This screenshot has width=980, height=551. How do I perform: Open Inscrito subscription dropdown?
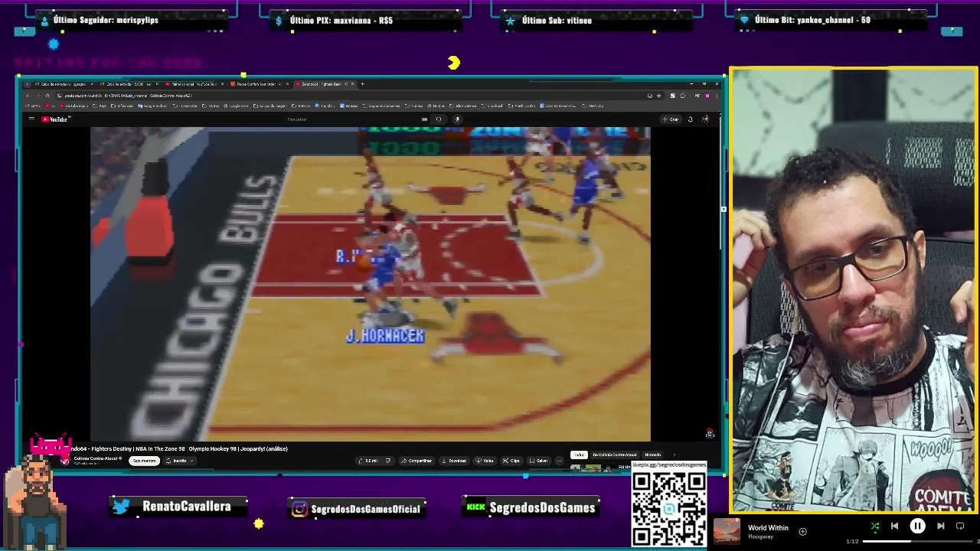(x=181, y=461)
